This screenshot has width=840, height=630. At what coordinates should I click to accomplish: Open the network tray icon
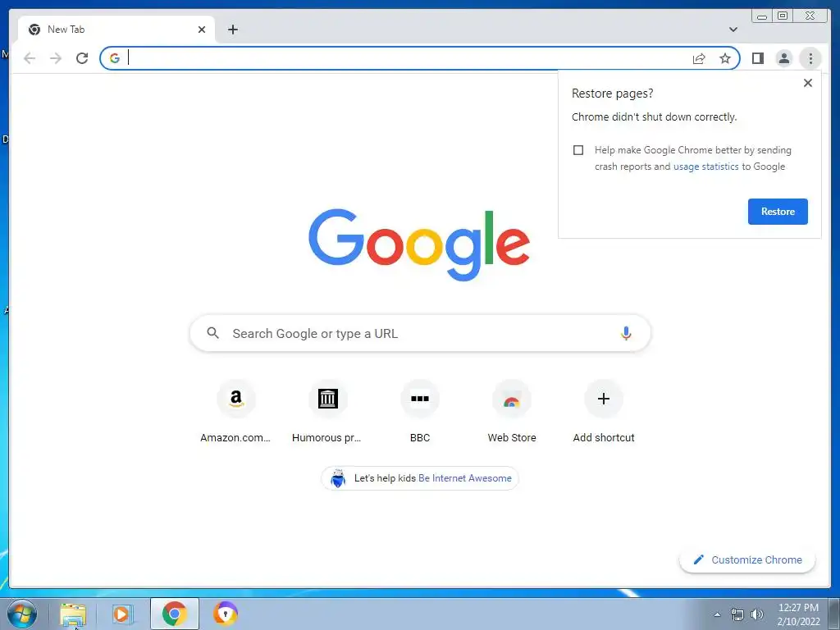click(x=737, y=614)
